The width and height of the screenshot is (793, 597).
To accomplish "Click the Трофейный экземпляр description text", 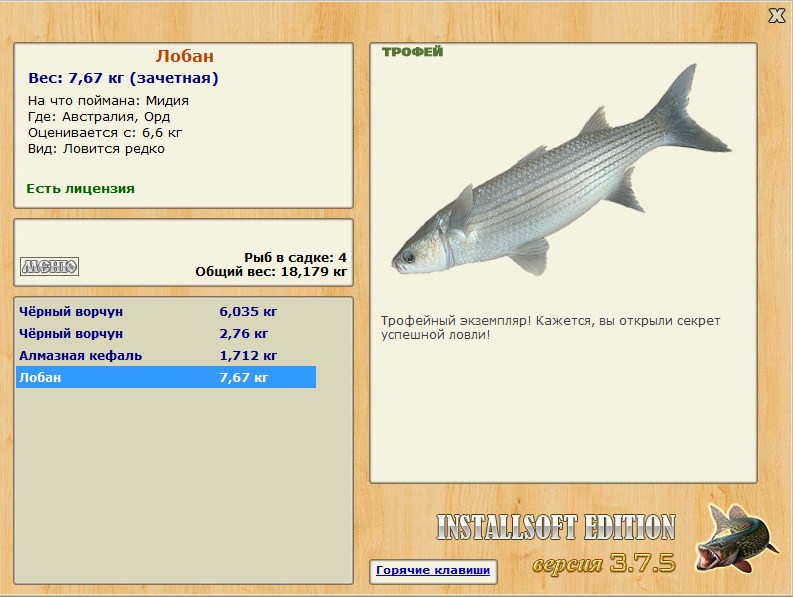I will (x=550, y=327).
